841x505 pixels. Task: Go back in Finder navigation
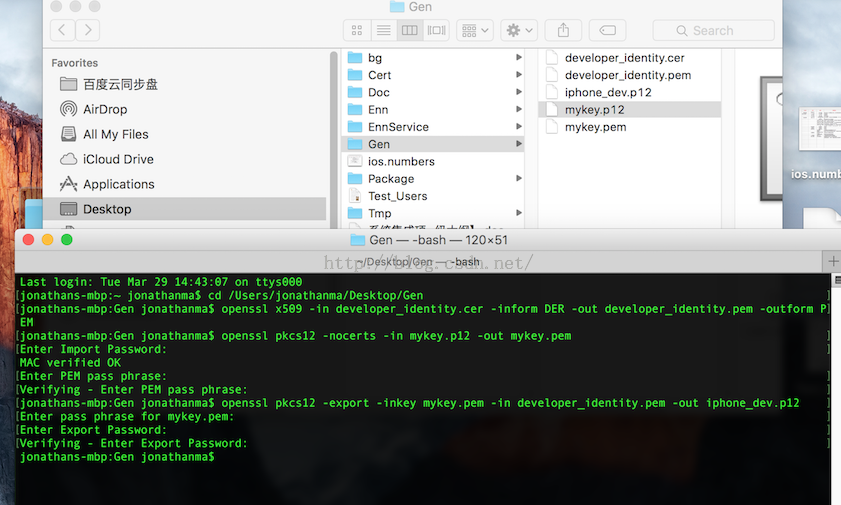63,31
